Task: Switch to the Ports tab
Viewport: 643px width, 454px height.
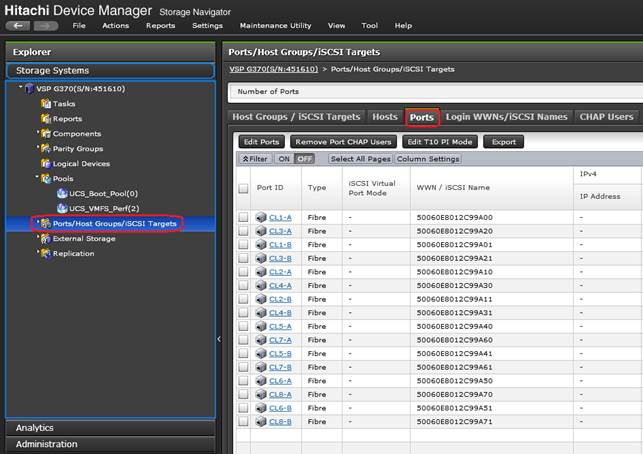Action: pos(422,117)
